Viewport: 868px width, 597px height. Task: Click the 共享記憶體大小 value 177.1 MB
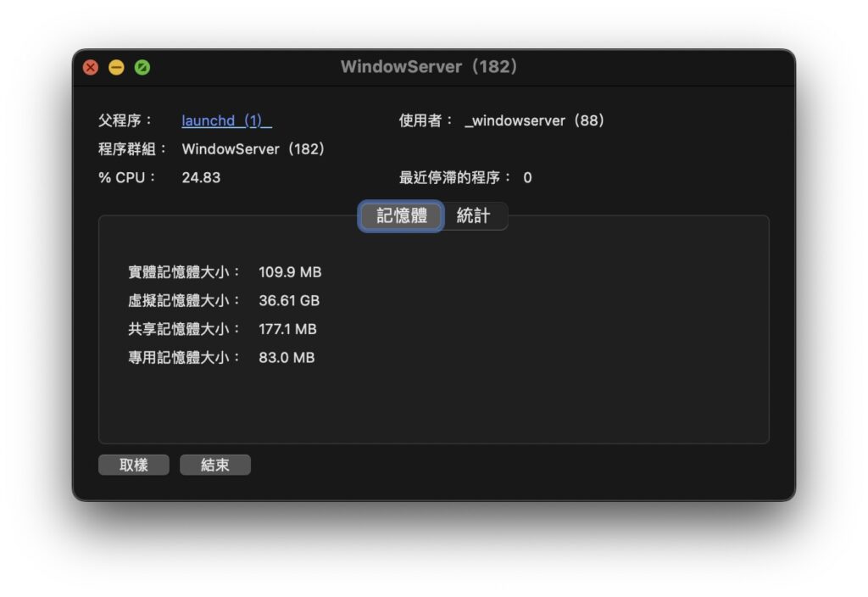[x=289, y=329]
